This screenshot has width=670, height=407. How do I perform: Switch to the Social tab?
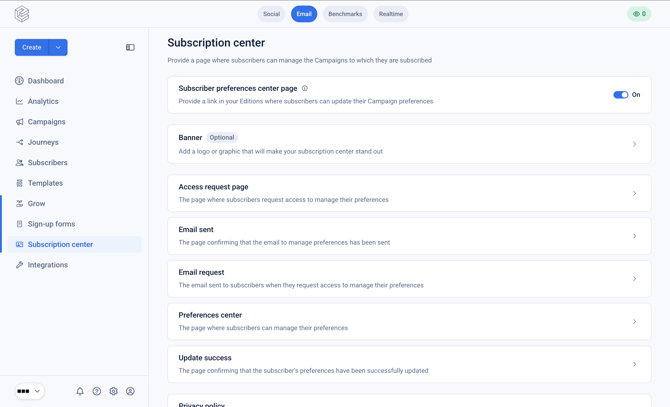point(271,14)
